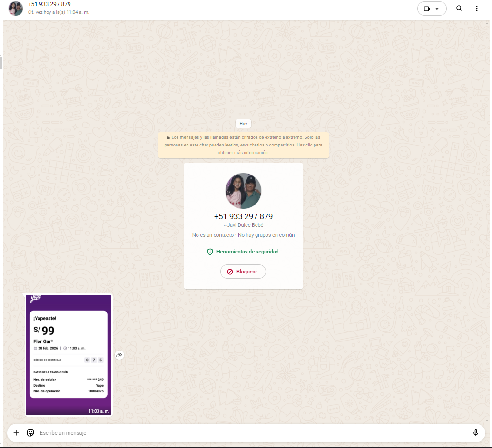Open the emoji and sticker picker

point(30,433)
